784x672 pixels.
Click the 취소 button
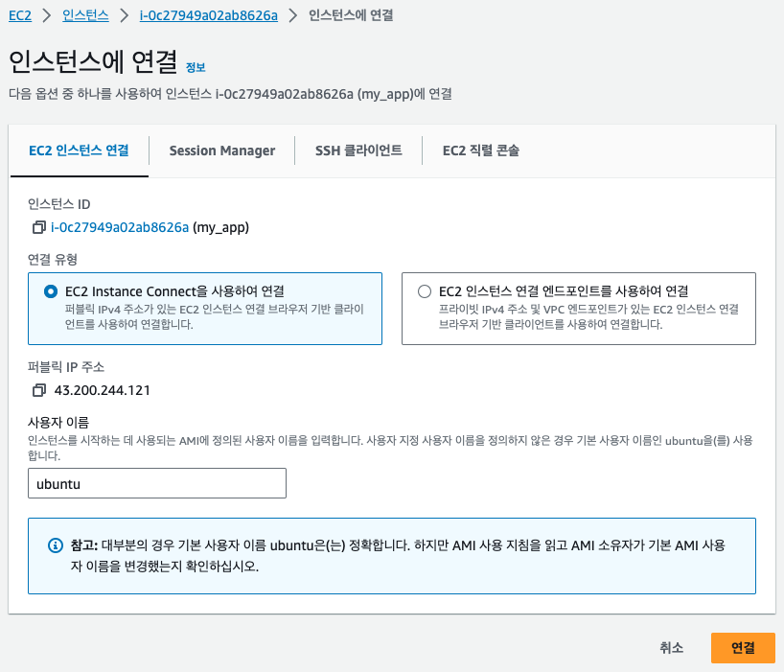point(672,648)
